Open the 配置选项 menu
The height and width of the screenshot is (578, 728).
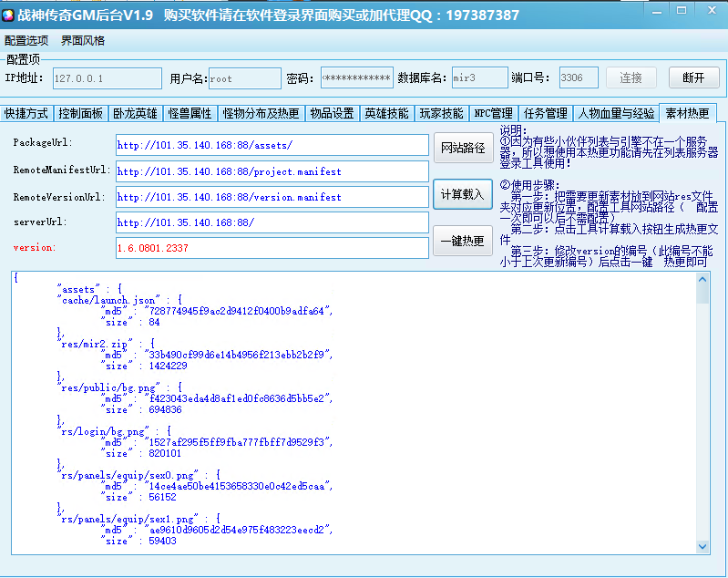26,41
